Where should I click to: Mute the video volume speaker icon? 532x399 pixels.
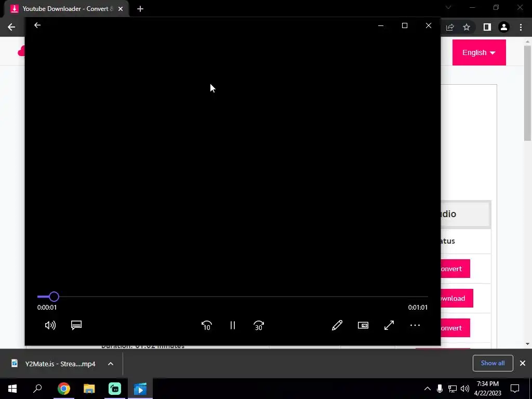(50, 325)
